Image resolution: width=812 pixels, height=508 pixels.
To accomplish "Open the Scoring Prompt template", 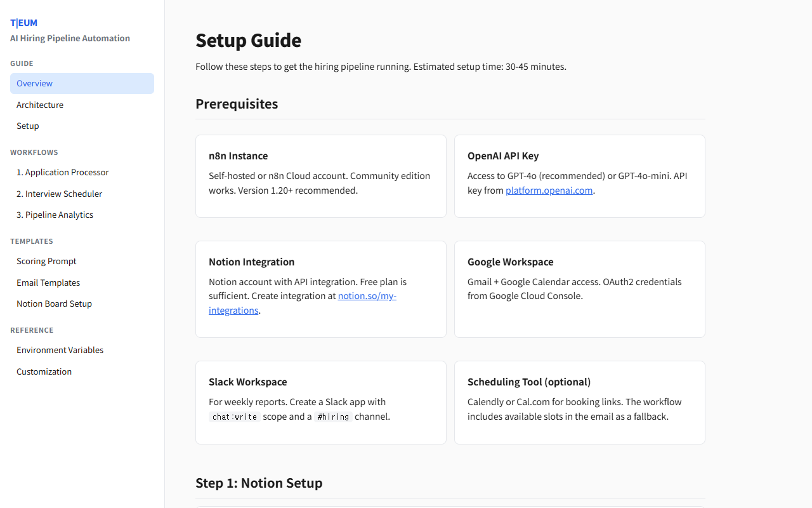I will (x=46, y=261).
